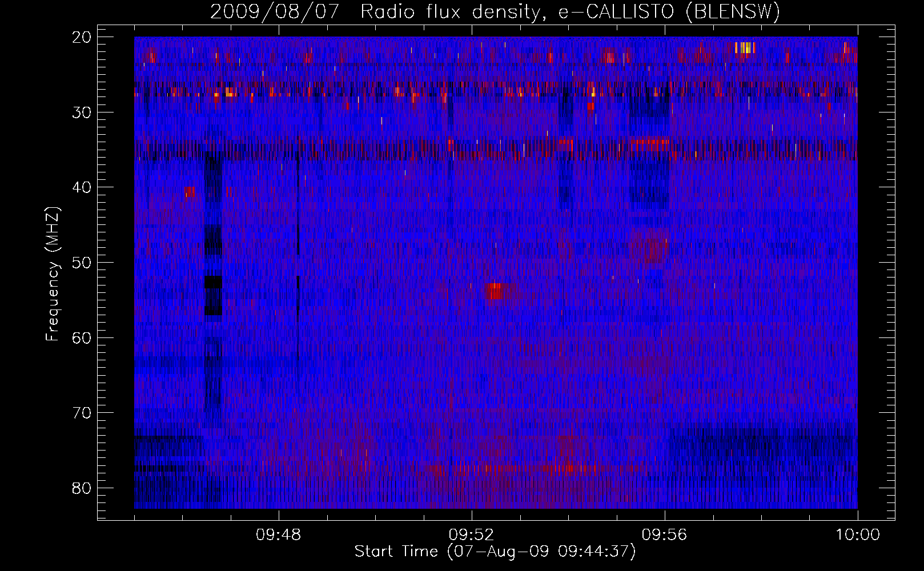924x571 pixels.
Task: Click the 30 frequency tick label
Action: [x=82, y=112]
